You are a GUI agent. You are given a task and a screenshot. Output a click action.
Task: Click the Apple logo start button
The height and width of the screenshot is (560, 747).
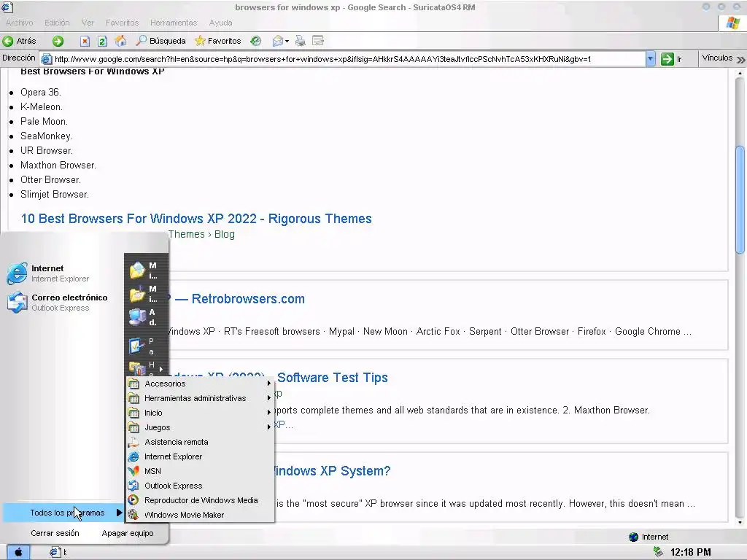(18, 553)
